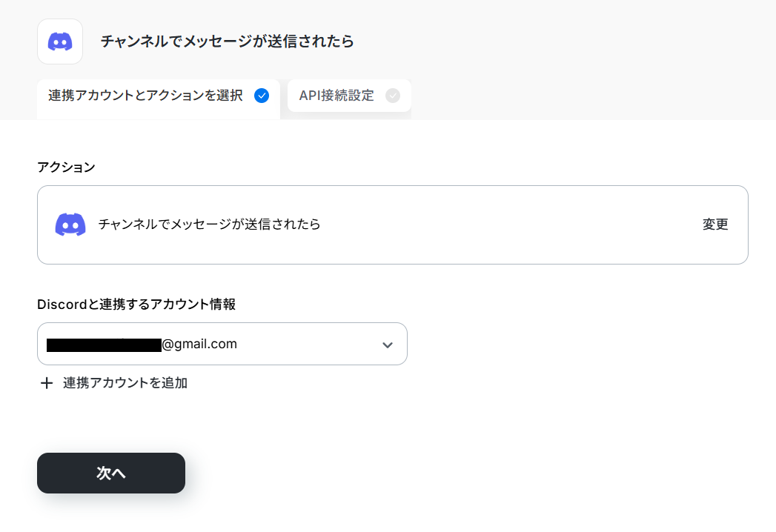Click the Discord icon inside the action box
This screenshot has width=776, height=532.
click(x=70, y=225)
